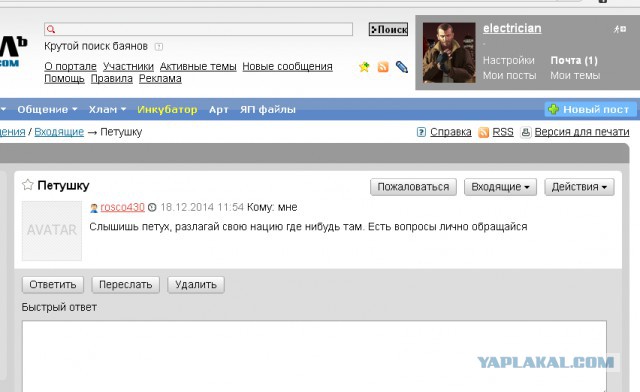Open the Участники link

pos(128,66)
